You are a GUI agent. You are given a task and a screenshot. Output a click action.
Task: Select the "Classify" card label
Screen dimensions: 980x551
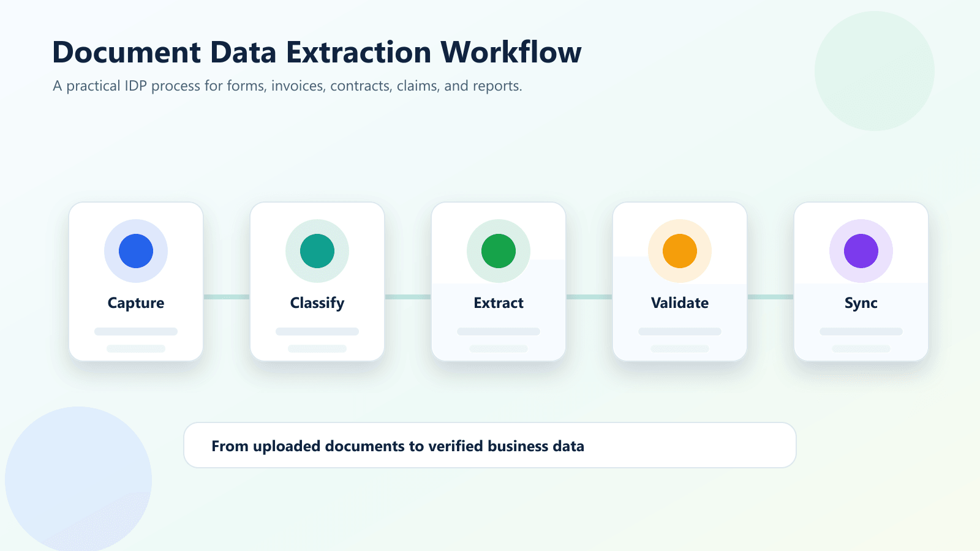[x=317, y=303]
